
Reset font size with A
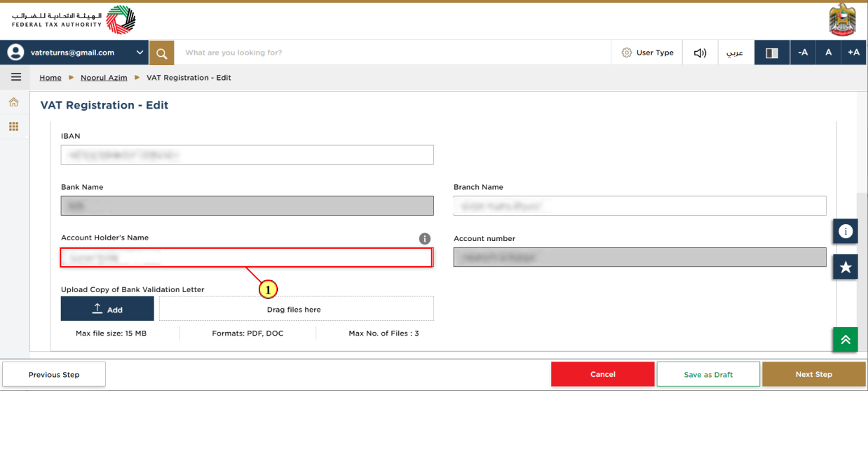(x=828, y=53)
